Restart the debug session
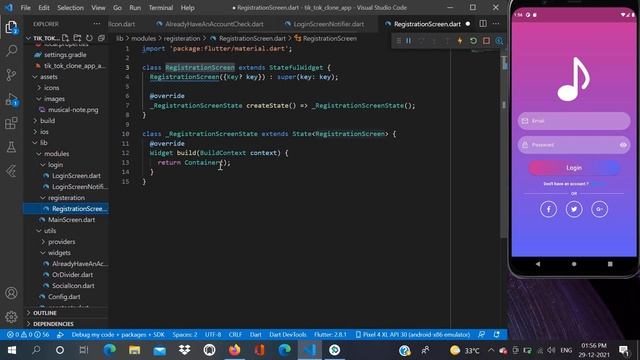The width and height of the screenshot is (640, 360). click(473, 41)
